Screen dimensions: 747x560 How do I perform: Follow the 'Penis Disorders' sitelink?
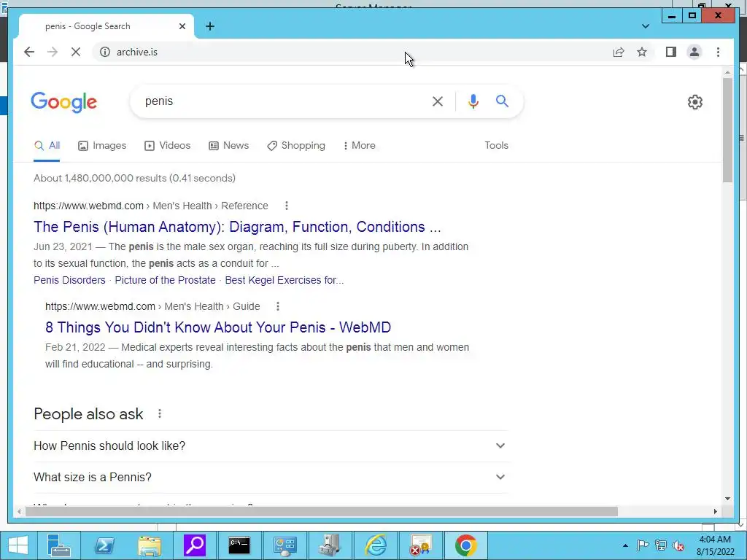[69, 280]
